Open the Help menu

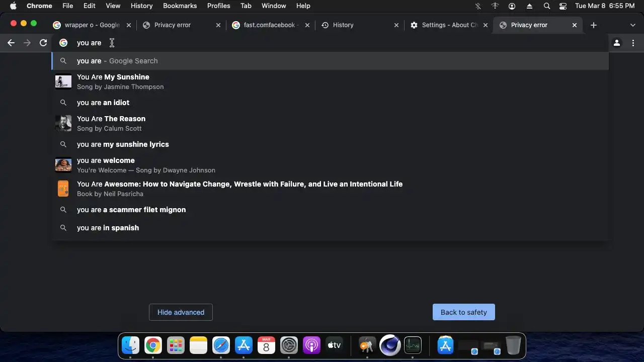[303, 6]
